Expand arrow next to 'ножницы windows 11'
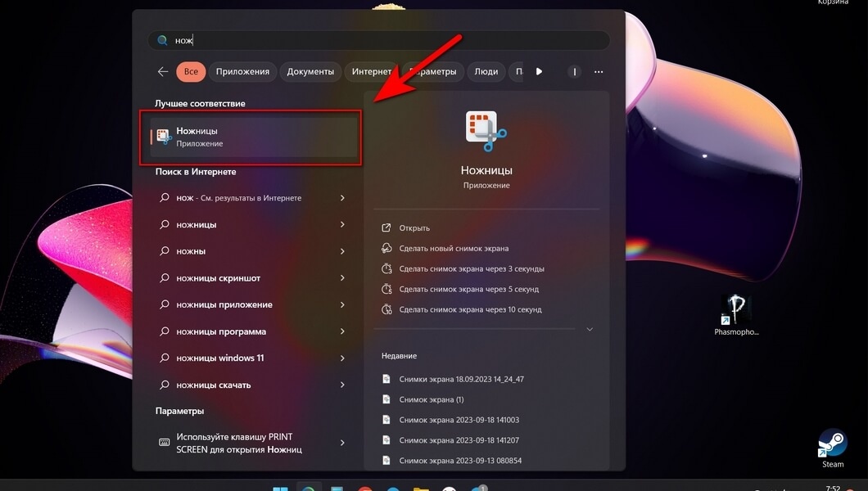This screenshot has height=491, width=868. tap(342, 358)
